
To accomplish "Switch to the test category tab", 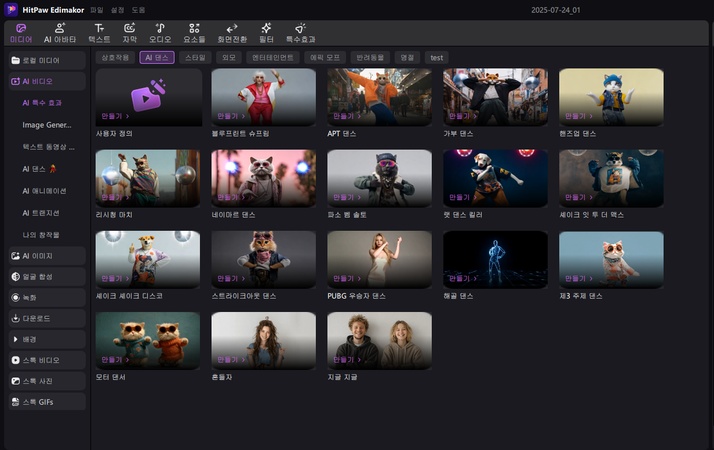I will coord(437,57).
